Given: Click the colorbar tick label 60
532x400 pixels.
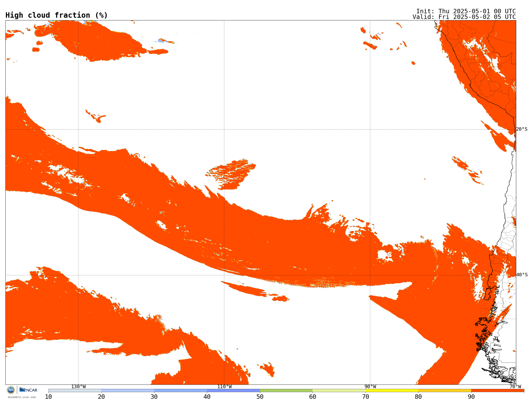Looking at the screenshot, I should pos(313,397).
